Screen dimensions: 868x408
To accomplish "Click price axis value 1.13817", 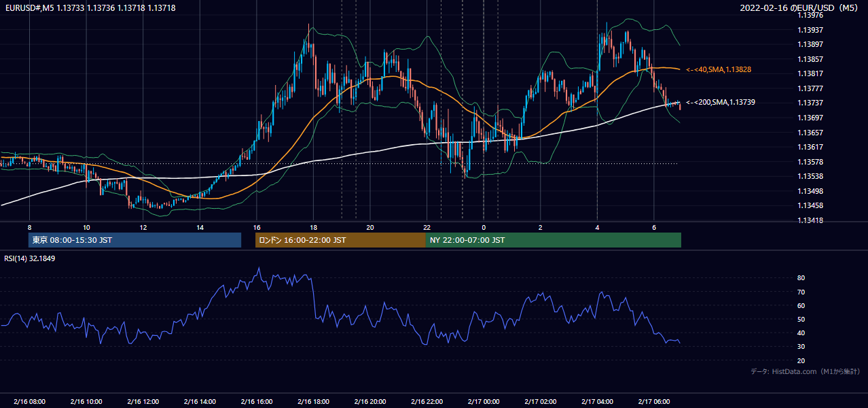I will tap(810, 73).
